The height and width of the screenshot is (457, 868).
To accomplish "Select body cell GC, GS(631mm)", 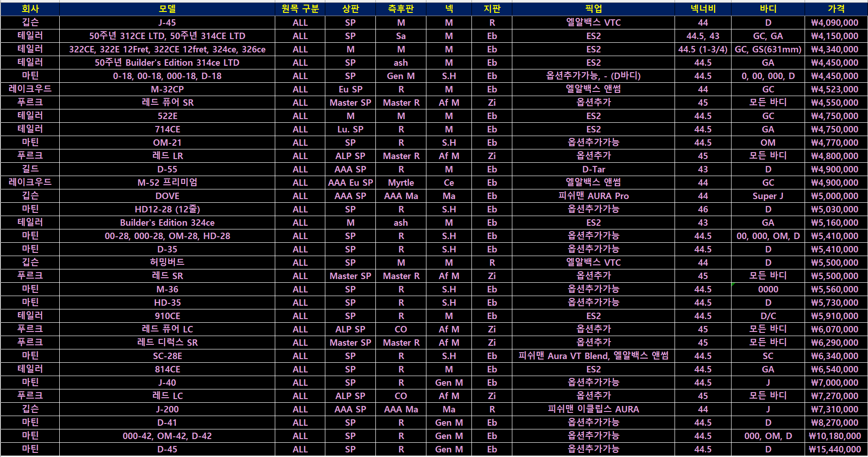I will click(768, 49).
